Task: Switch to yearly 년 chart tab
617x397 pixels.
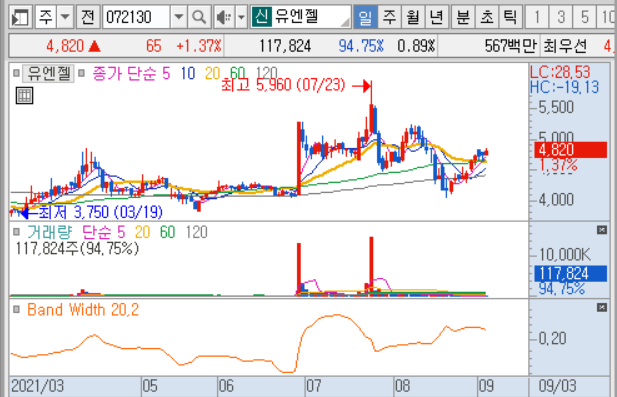Action: 436,17
